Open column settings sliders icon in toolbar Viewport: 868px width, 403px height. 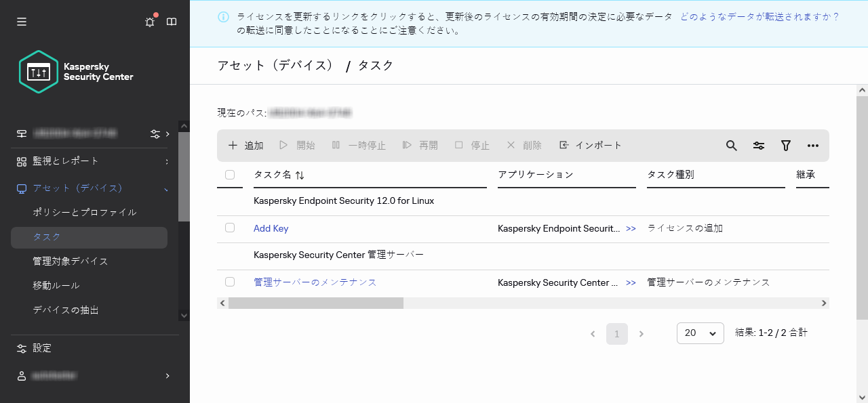coord(759,146)
